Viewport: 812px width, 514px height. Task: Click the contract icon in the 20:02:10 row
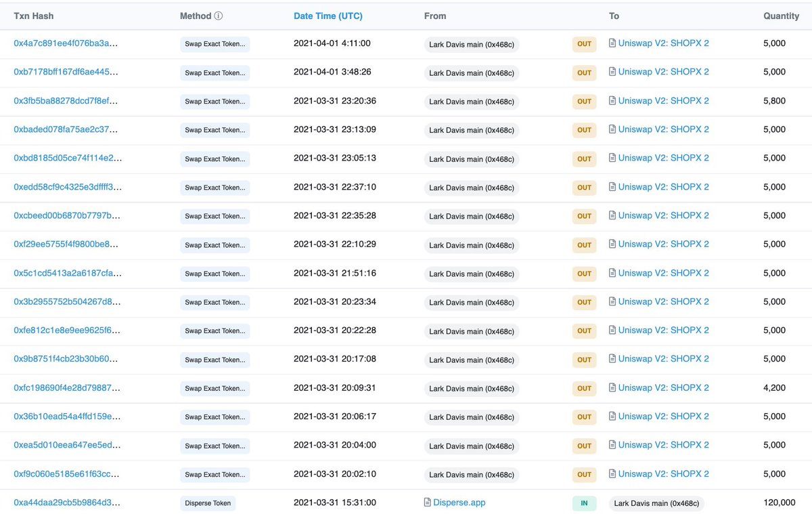612,474
